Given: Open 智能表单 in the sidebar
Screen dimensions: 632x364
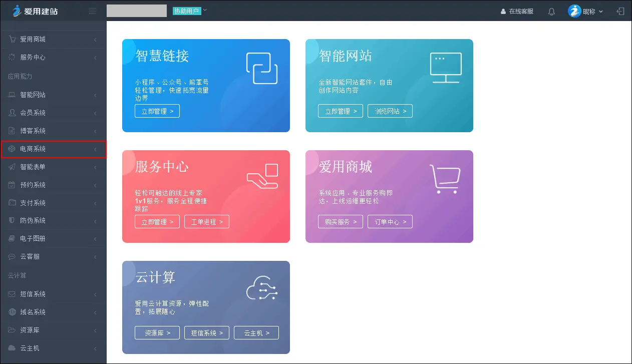Looking at the screenshot, I should [53, 167].
